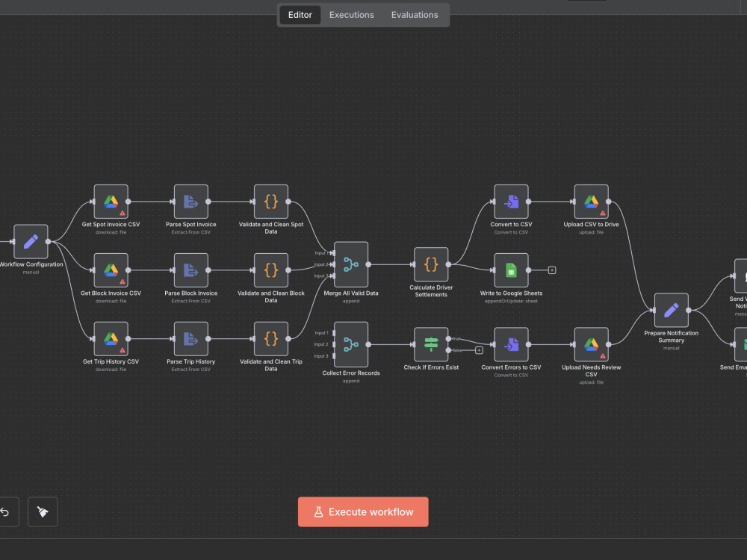This screenshot has width=747, height=560.
Task: Add node on Check If Errors false output
Action: pyautogui.click(x=480, y=350)
